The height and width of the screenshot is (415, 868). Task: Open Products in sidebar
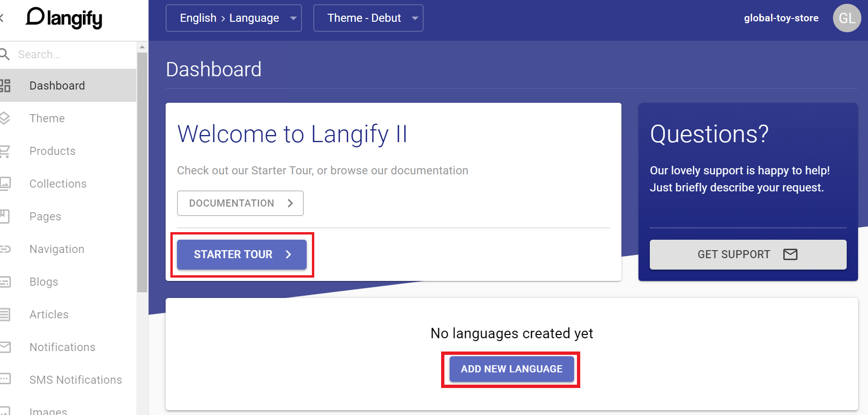[x=68, y=151]
